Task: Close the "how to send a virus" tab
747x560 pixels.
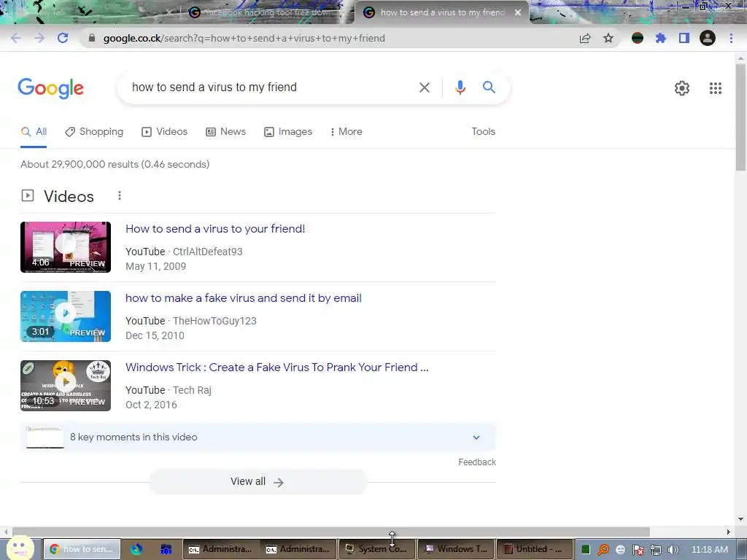Action: pyautogui.click(x=518, y=12)
